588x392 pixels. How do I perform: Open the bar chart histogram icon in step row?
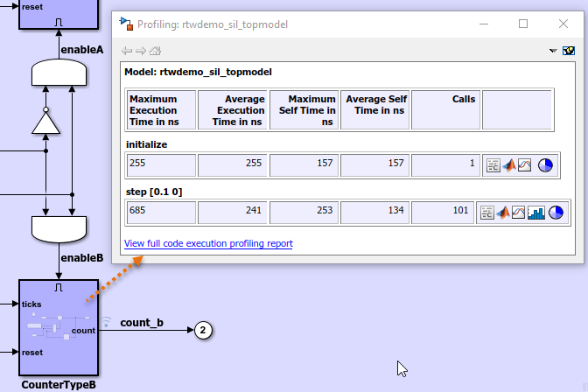click(x=536, y=213)
